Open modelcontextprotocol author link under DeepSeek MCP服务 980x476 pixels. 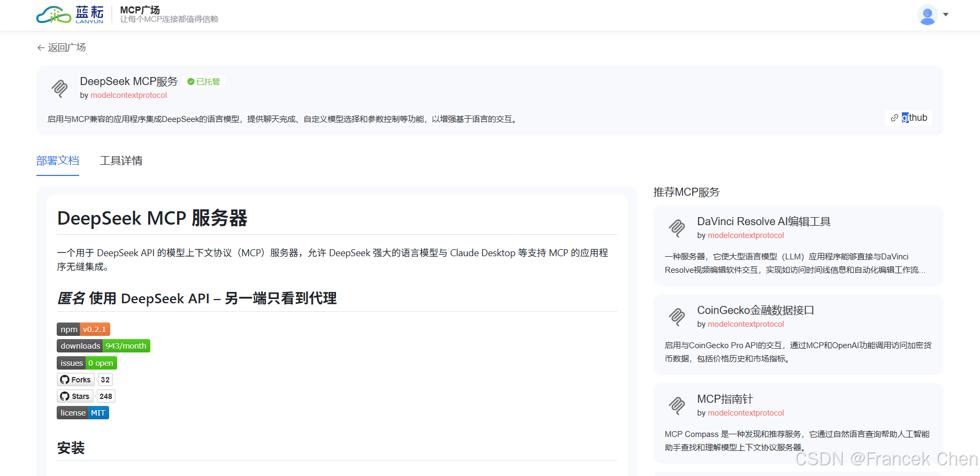click(x=128, y=95)
